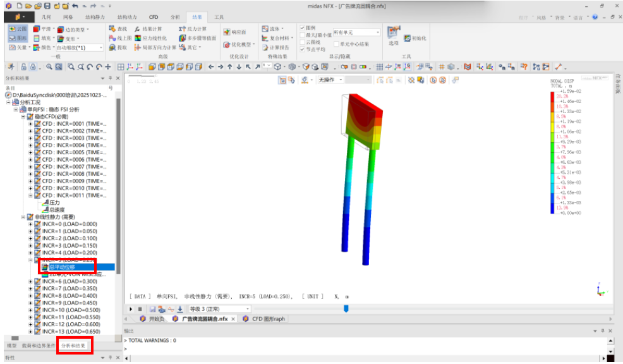
Task: Toggle the 节点平均 nodal average checkbox
Action: (302, 49)
